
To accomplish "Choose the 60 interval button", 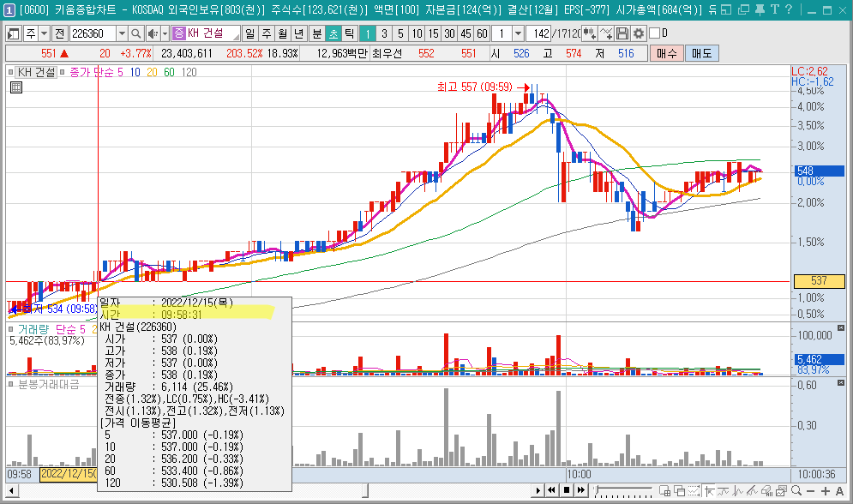I will pos(482,33).
